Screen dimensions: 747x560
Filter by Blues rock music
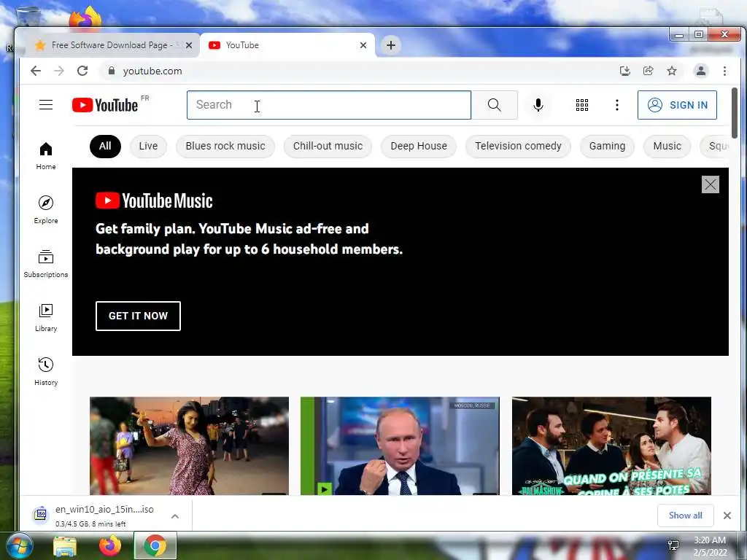point(225,146)
